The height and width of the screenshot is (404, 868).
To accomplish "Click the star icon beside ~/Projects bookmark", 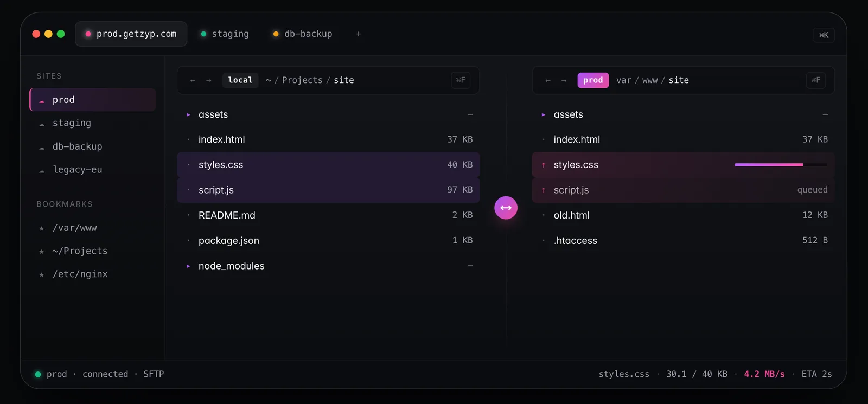I will click(x=42, y=252).
